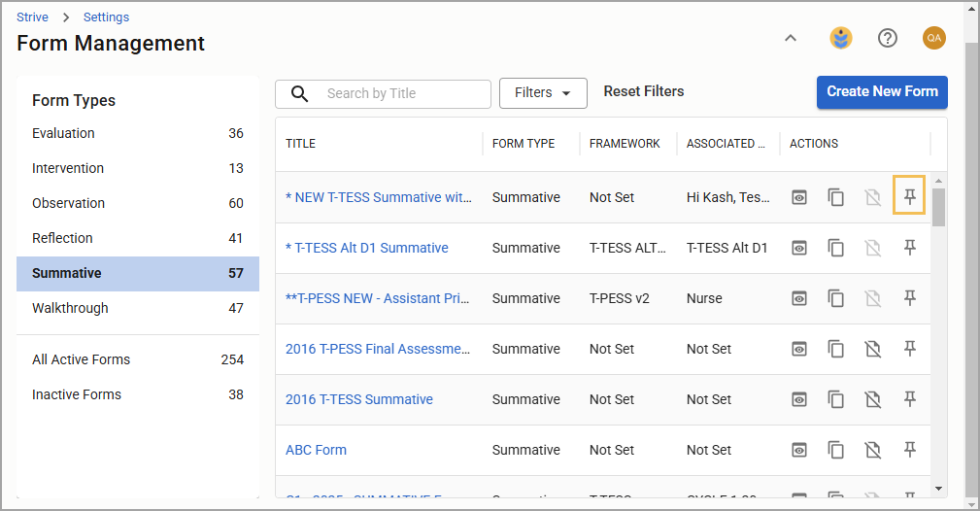980x511 pixels.
Task: Copy the 2016 T-PESS Final Assessment form
Action: [835, 349]
